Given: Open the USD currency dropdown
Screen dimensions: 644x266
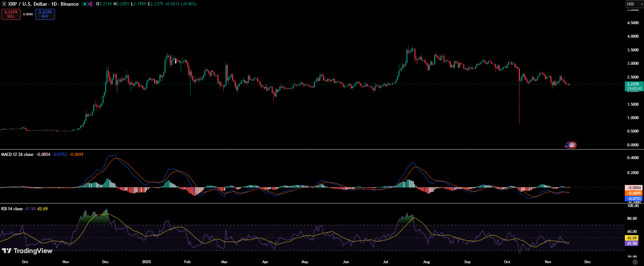Looking at the screenshot, I should pos(634,4).
